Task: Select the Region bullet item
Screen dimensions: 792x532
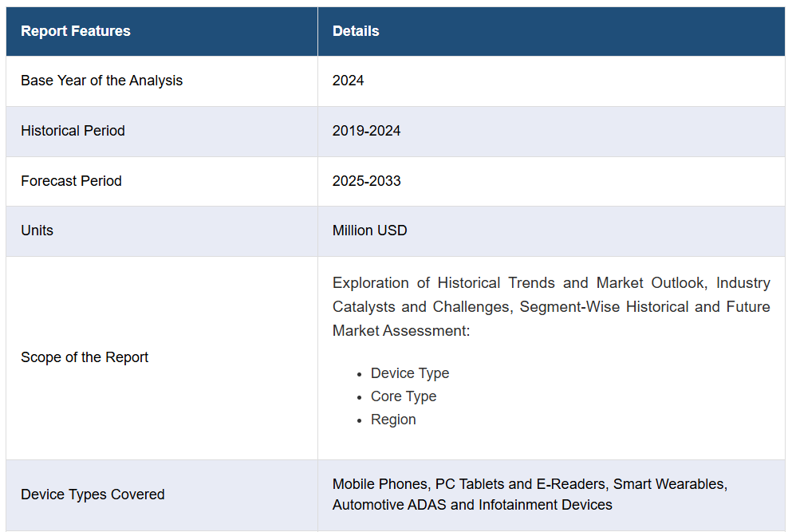Action: tap(393, 420)
